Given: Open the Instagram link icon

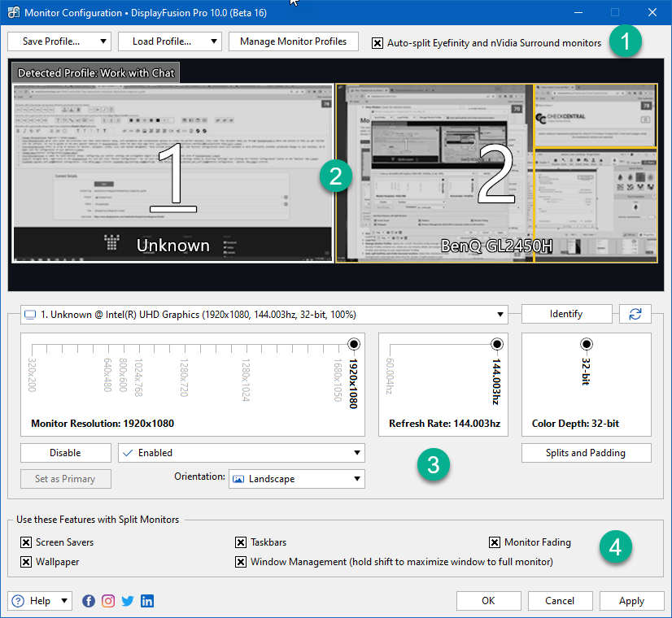Looking at the screenshot, I should (108, 601).
